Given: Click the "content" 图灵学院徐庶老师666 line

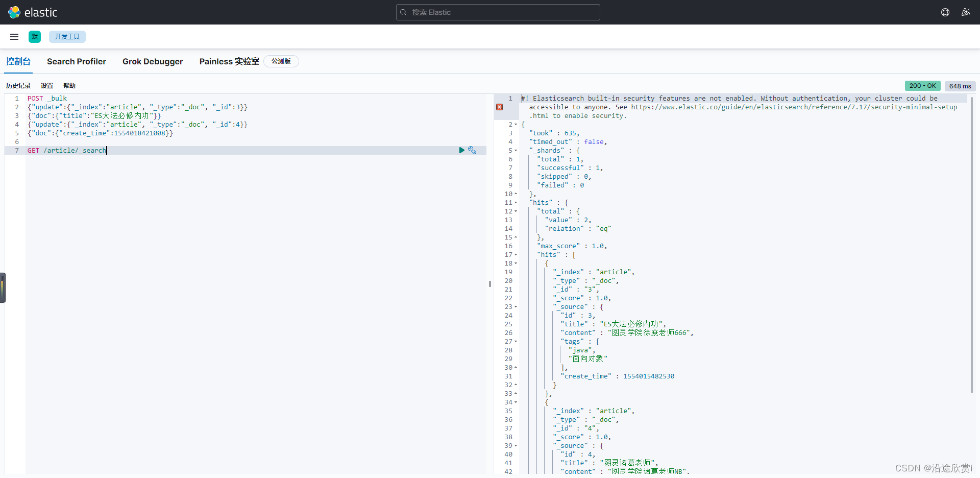Looking at the screenshot, I should [627, 333].
